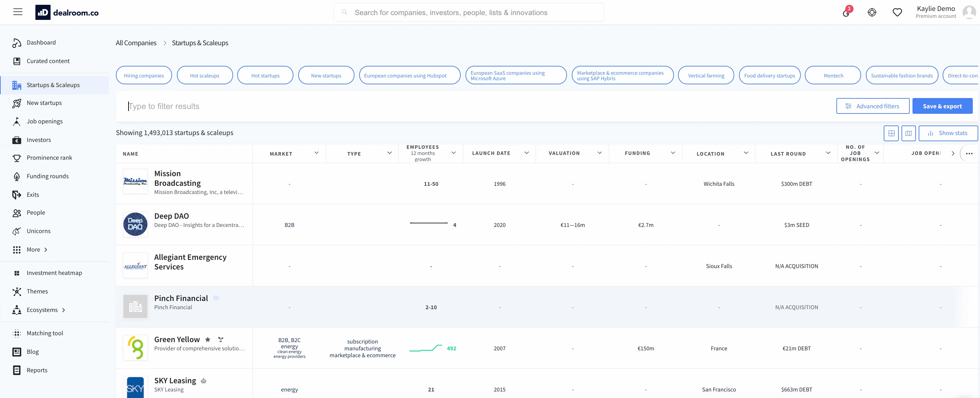This screenshot has width=980, height=398.
Task: Switch to map view icon
Action: coord(908,133)
